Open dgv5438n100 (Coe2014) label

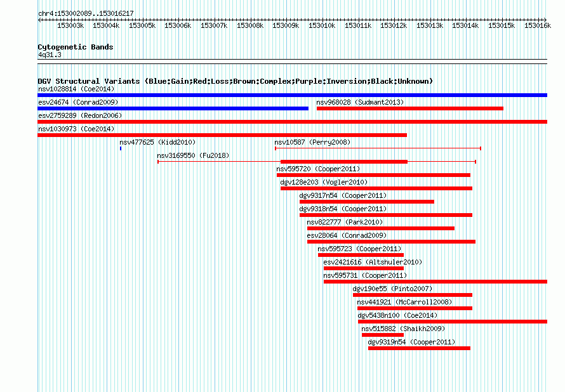pos(397,315)
